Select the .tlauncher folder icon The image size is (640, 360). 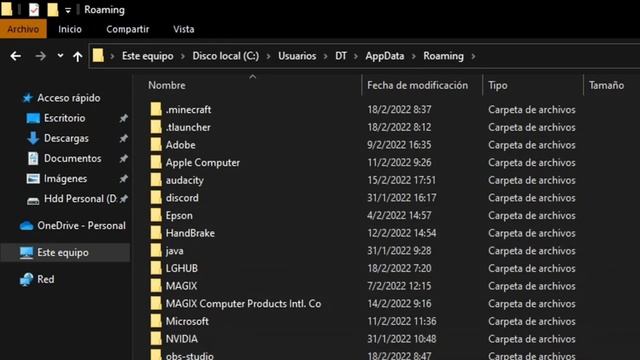tap(156, 127)
